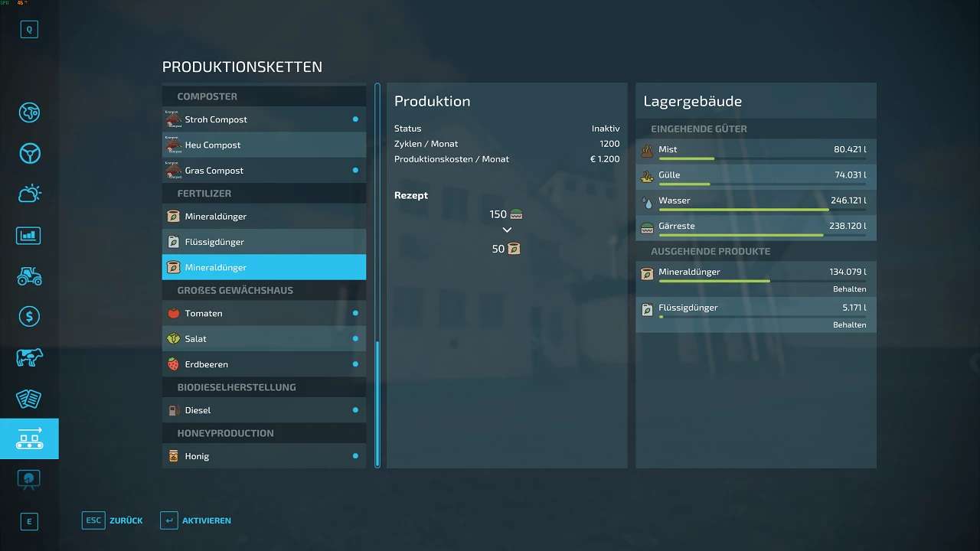Screen dimensions: 980x551
Task: Open the animals cow icon
Action: click(29, 357)
